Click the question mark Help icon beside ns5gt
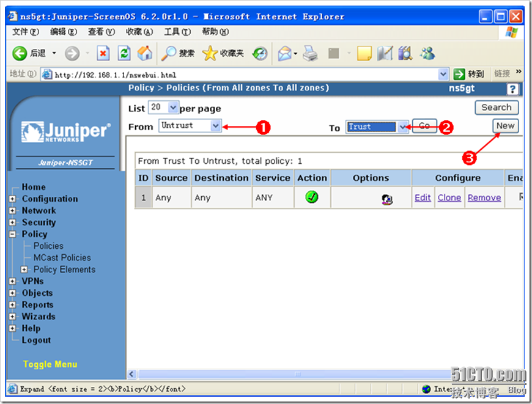This screenshot has width=532, height=404. tap(512, 89)
